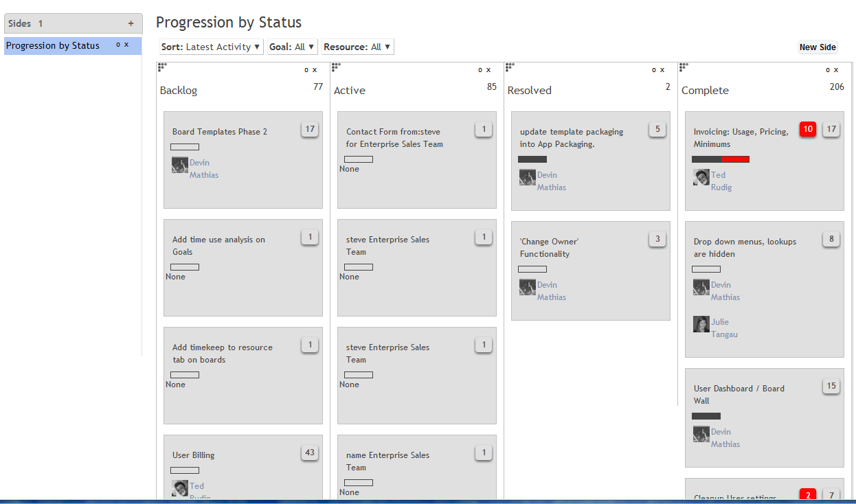Click the 43 count badge on User Billing

pos(310,453)
